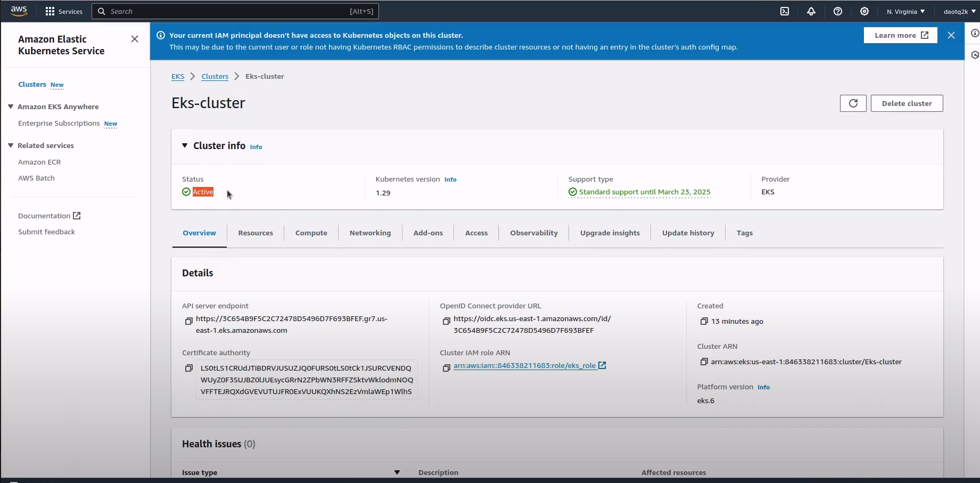Open the Kubernetes version Info link
This screenshot has width=980, height=483.
pyautogui.click(x=450, y=179)
